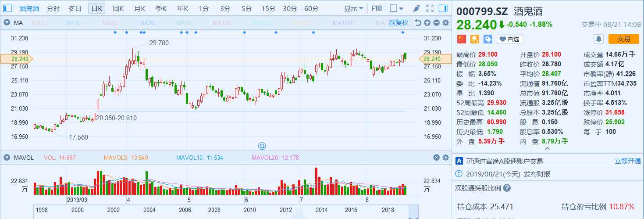Click the 立即开通 link
This screenshot has width=644, height=219.
tap(628, 161)
